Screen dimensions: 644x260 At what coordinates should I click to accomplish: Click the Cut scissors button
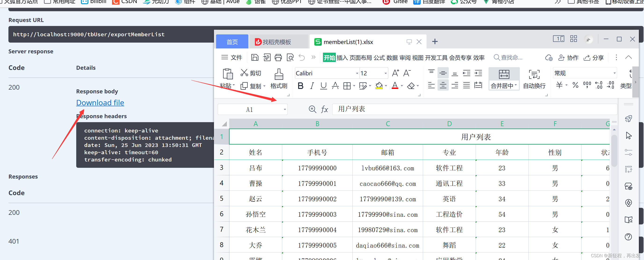[251, 73]
